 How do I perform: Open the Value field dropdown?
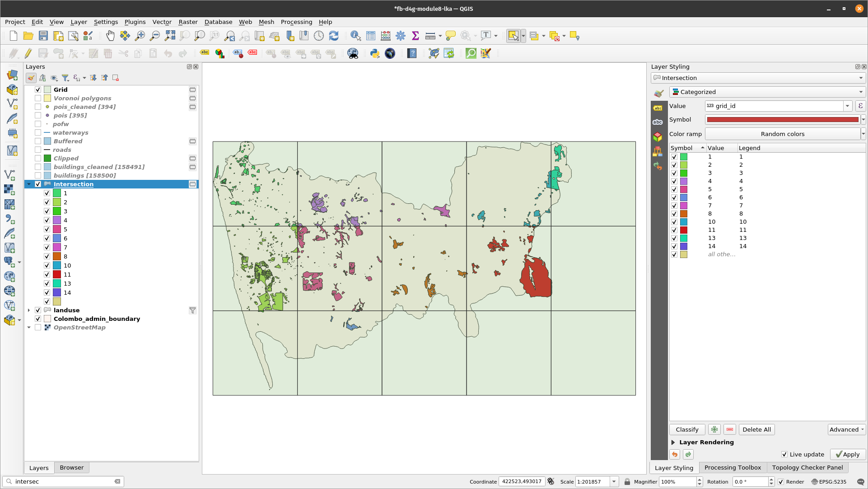point(846,106)
